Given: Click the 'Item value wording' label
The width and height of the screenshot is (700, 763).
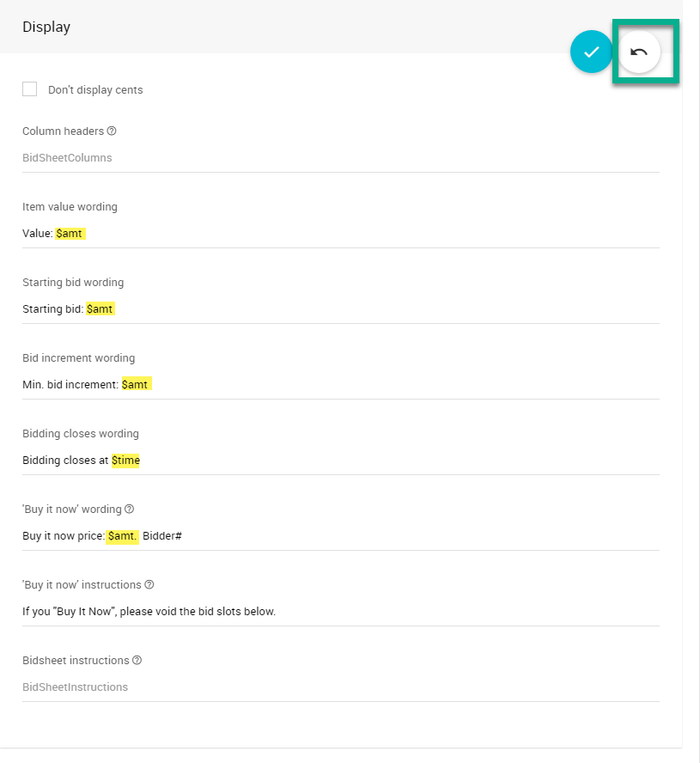Looking at the screenshot, I should pos(70,207).
